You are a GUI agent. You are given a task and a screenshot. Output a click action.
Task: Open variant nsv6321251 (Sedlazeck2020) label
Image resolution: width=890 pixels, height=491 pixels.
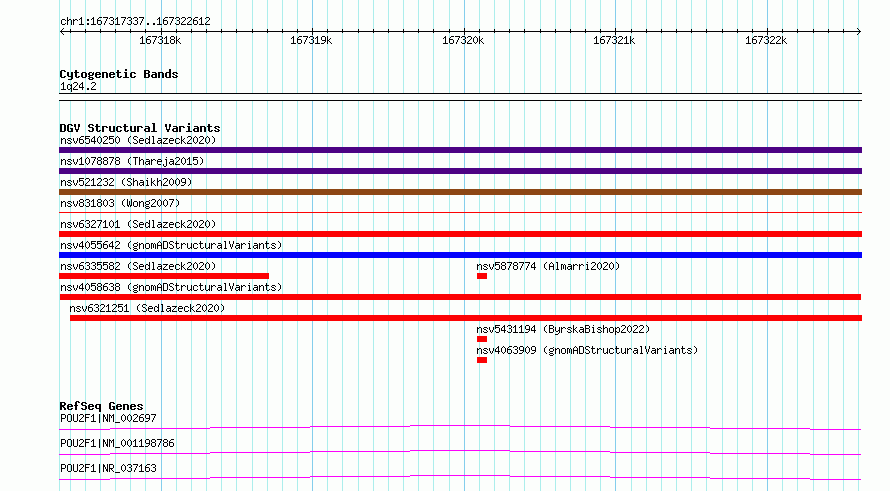[147, 308]
